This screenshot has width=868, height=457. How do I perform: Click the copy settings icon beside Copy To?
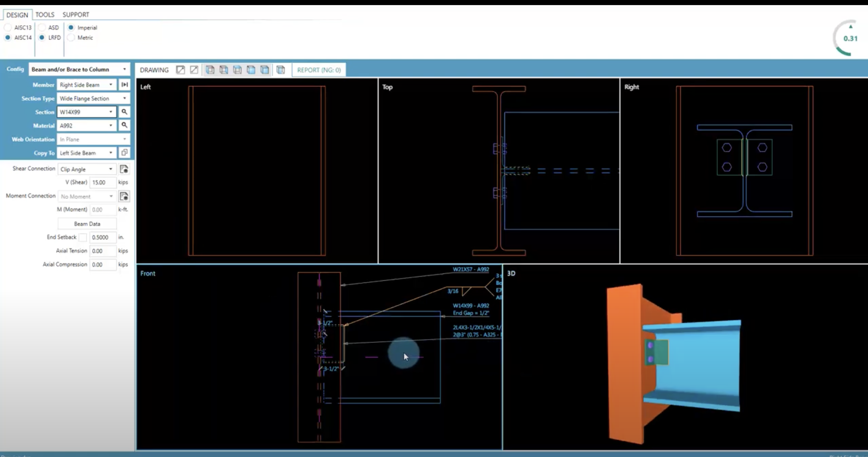coord(124,153)
